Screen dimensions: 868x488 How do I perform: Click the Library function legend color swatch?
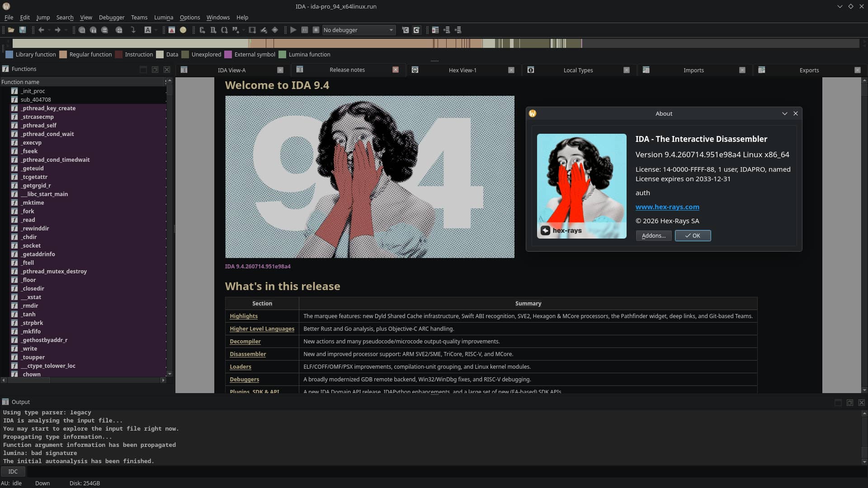tap(9, 54)
